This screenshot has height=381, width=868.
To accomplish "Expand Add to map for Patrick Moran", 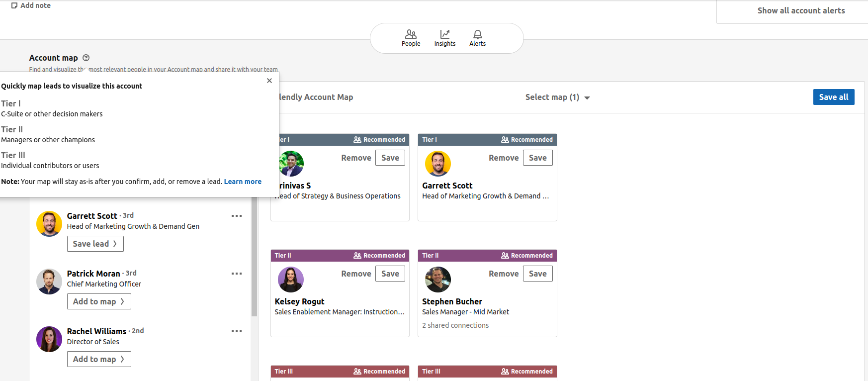I will click(99, 301).
